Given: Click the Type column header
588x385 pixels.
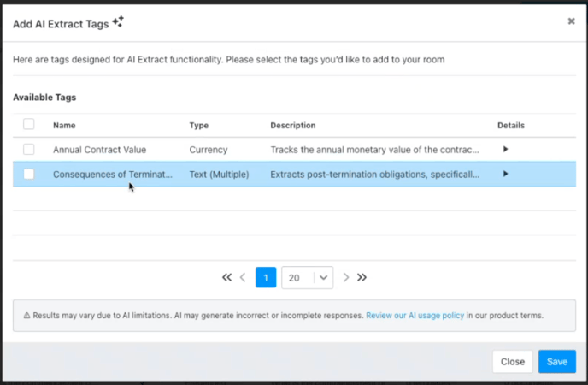Looking at the screenshot, I should (199, 125).
